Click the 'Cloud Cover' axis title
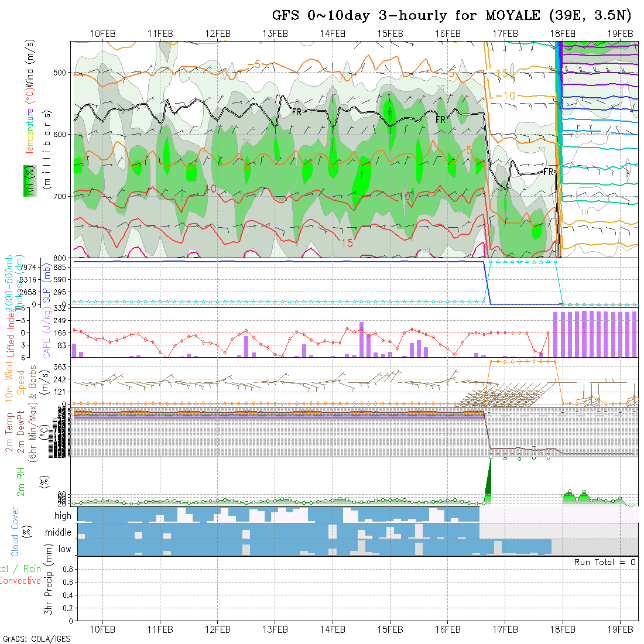This screenshot has width=644, height=644. coord(15,532)
